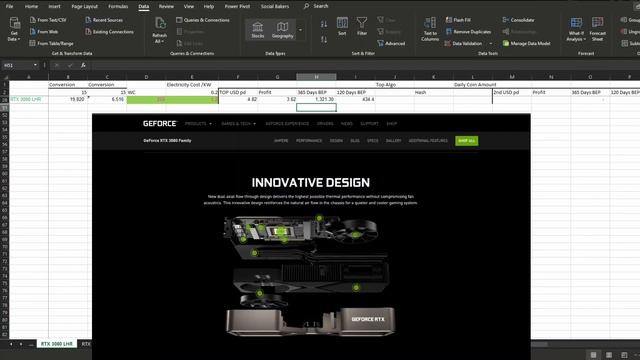Select the Electricity Cost /KW header cell
The width and height of the screenshot is (640, 360).
pos(189,84)
